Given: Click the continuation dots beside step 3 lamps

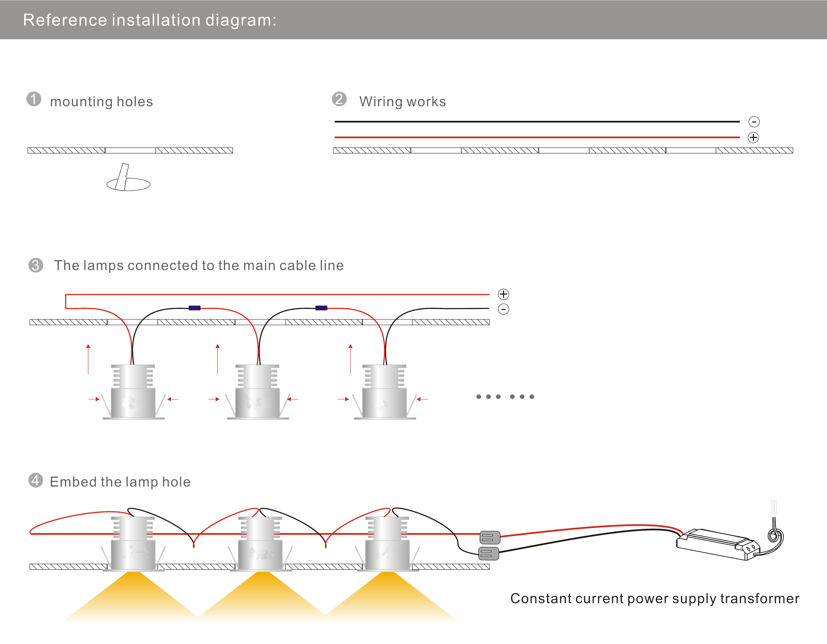Looking at the screenshot, I should click(505, 397).
